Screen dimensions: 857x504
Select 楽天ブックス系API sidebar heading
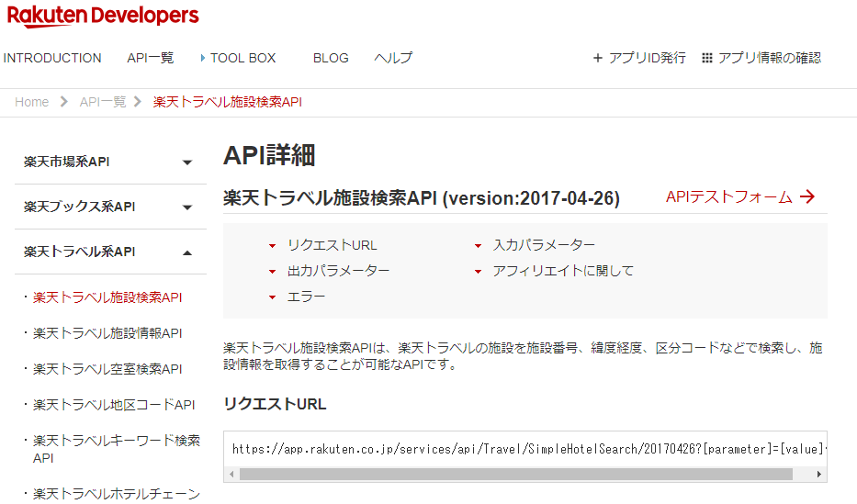pos(79,207)
